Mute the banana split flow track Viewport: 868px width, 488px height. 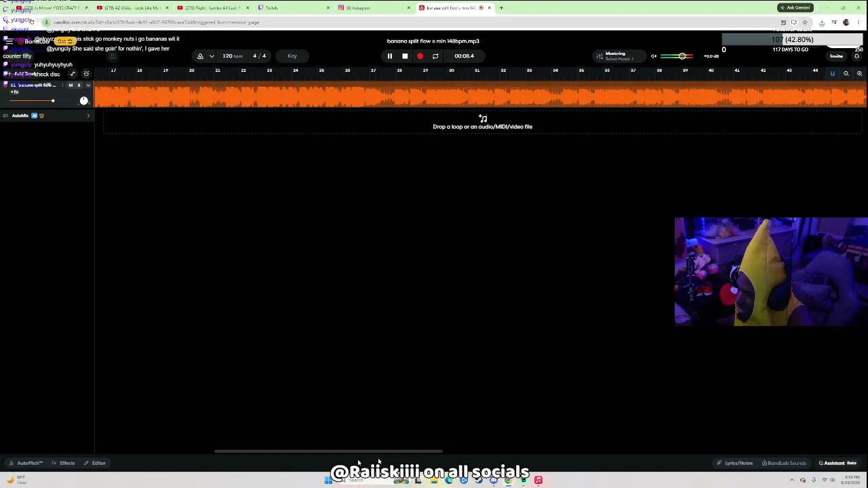(71, 85)
